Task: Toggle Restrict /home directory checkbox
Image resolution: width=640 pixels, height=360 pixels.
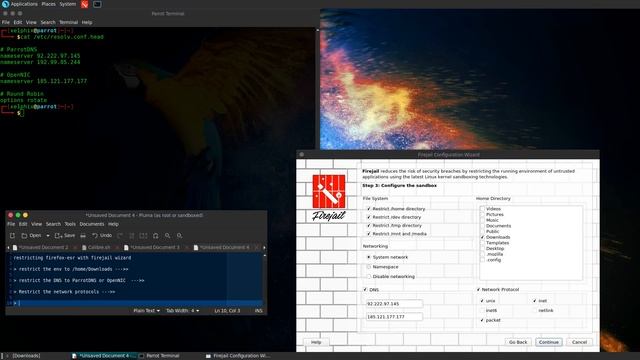Action: 369,209
